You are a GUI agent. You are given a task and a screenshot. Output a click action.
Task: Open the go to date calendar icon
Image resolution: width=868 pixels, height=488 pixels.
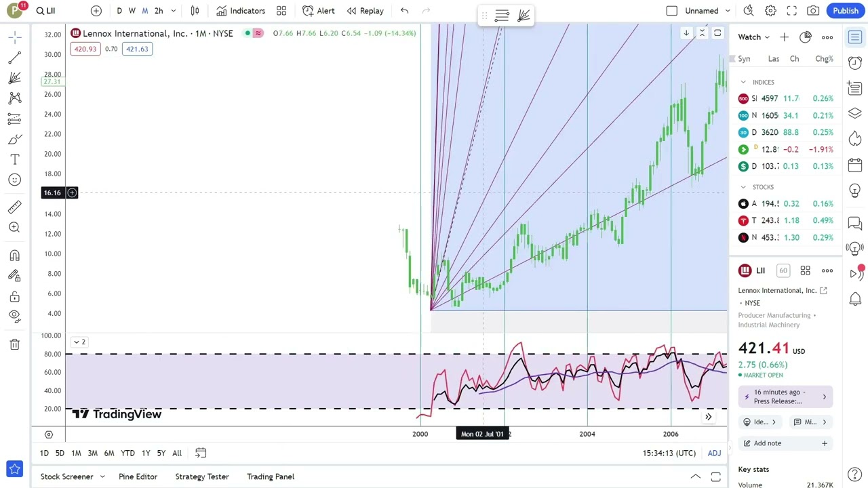click(201, 453)
